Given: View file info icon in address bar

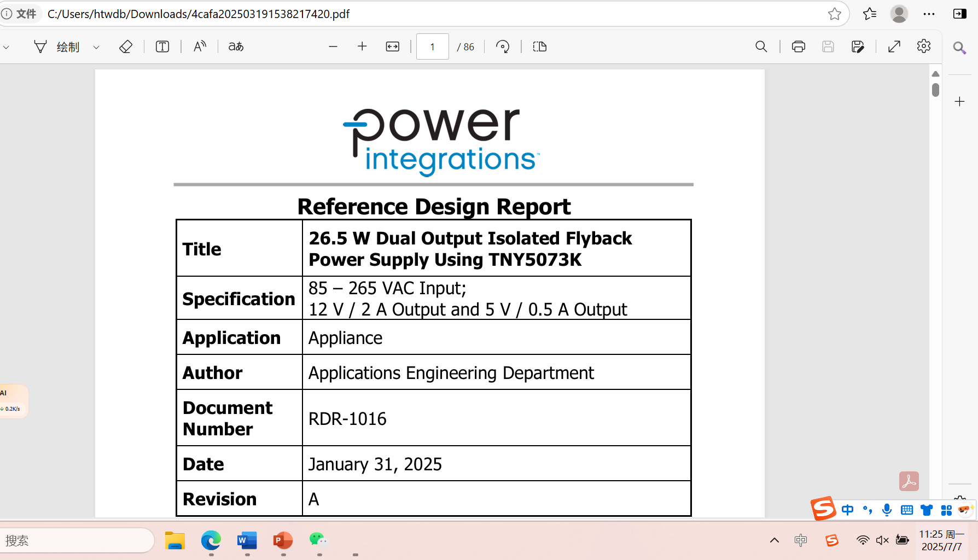Looking at the screenshot, I should coord(7,14).
